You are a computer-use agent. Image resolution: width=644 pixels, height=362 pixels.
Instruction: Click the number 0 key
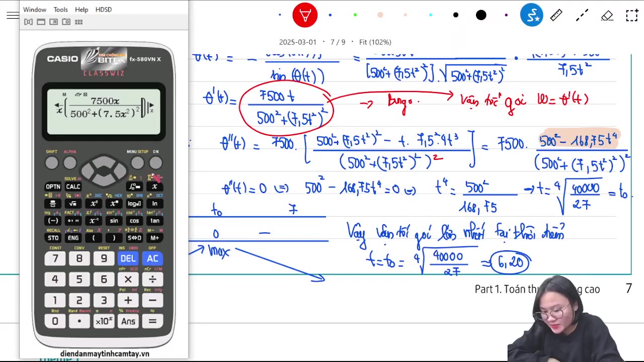tap(55, 321)
